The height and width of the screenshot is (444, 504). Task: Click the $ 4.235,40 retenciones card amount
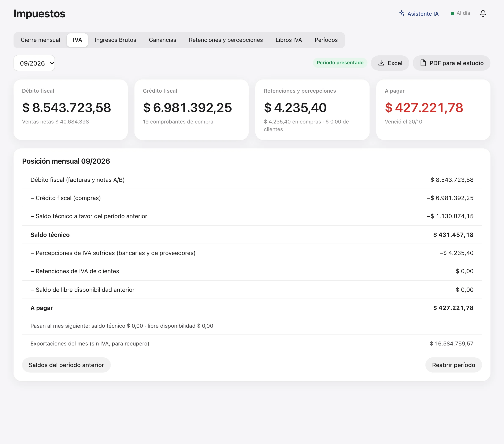tap(295, 108)
